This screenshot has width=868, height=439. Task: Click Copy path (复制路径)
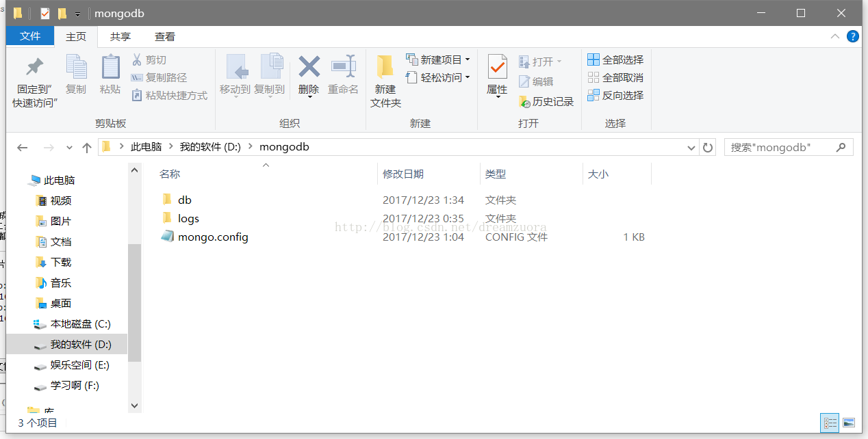point(159,78)
